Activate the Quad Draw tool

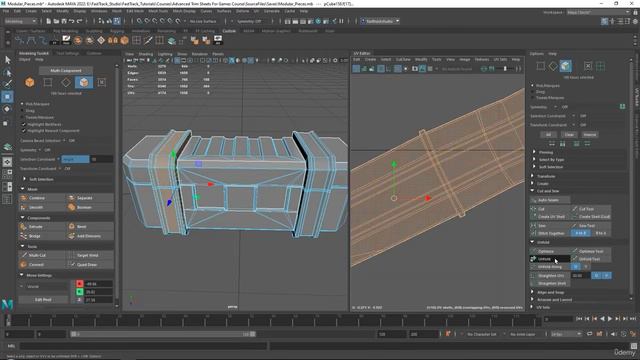click(x=90, y=264)
